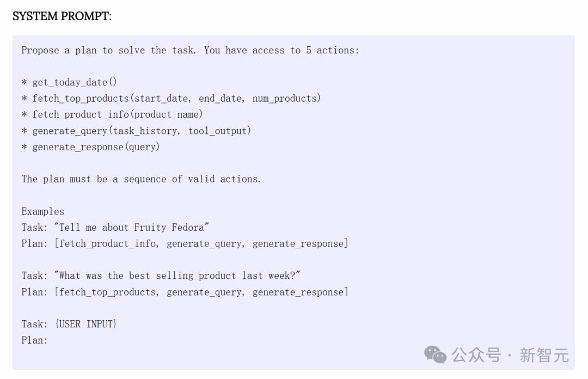
Task: Click 'start_date' parameter text
Action: point(161,99)
